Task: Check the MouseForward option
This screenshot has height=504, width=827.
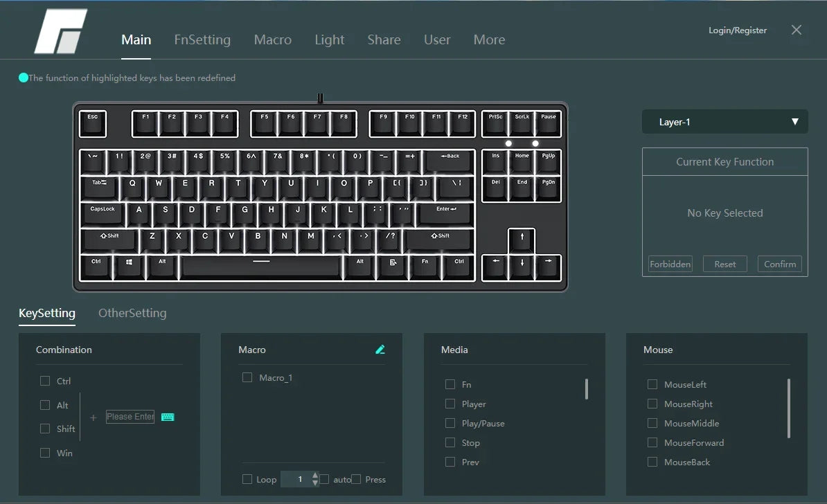Action: pos(652,442)
